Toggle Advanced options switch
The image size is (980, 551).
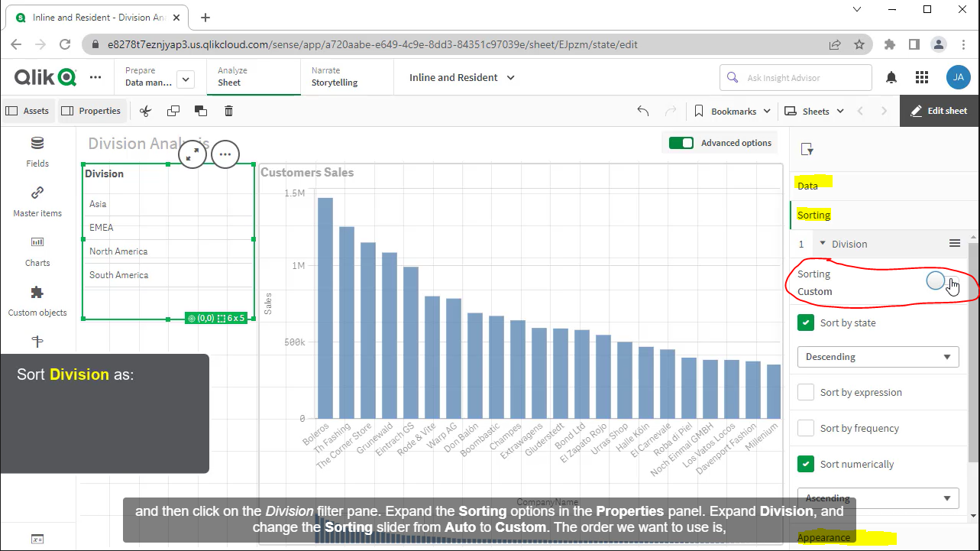[x=681, y=143]
